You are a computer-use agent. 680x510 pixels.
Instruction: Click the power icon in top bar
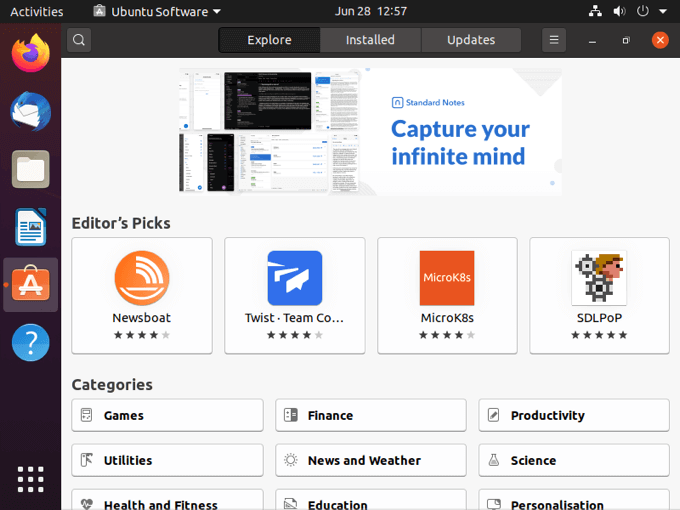(643, 11)
